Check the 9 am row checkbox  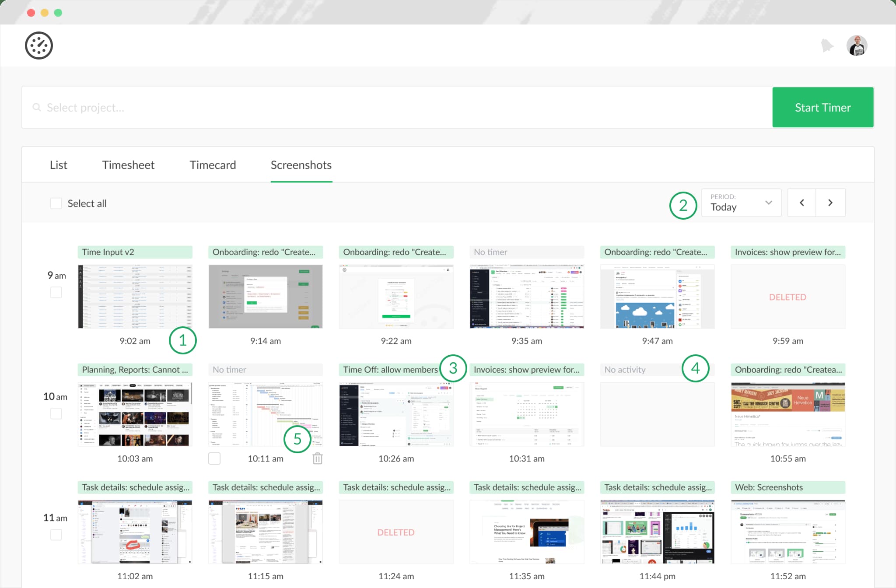(x=56, y=292)
